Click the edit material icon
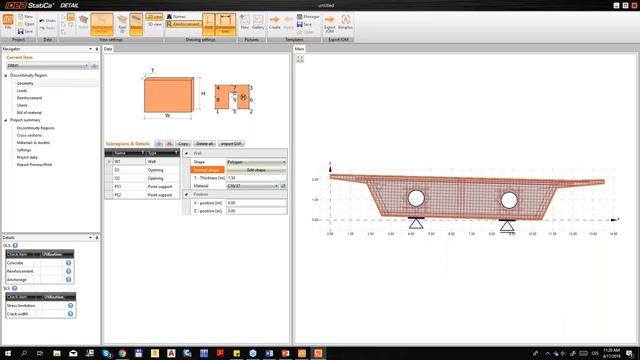The height and width of the screenshot is (360, 640). tap(283, 186)
